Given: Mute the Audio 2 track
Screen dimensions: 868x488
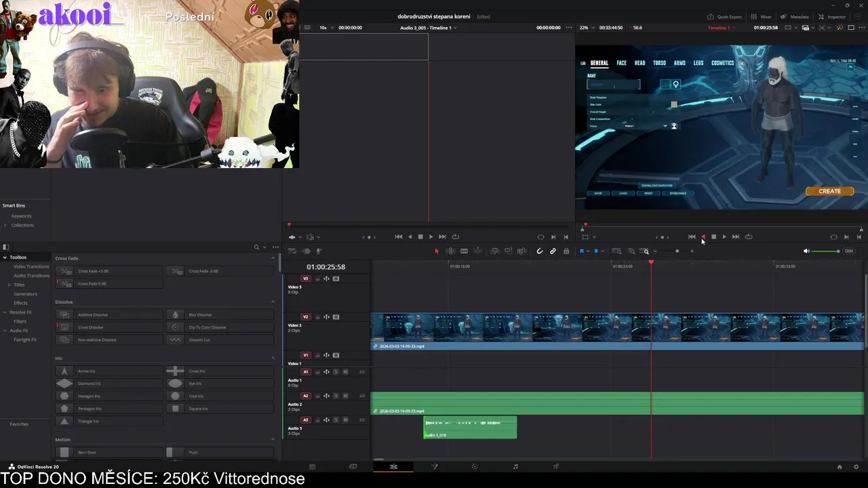Looking at the screenshot, I should tap(345, 396).
